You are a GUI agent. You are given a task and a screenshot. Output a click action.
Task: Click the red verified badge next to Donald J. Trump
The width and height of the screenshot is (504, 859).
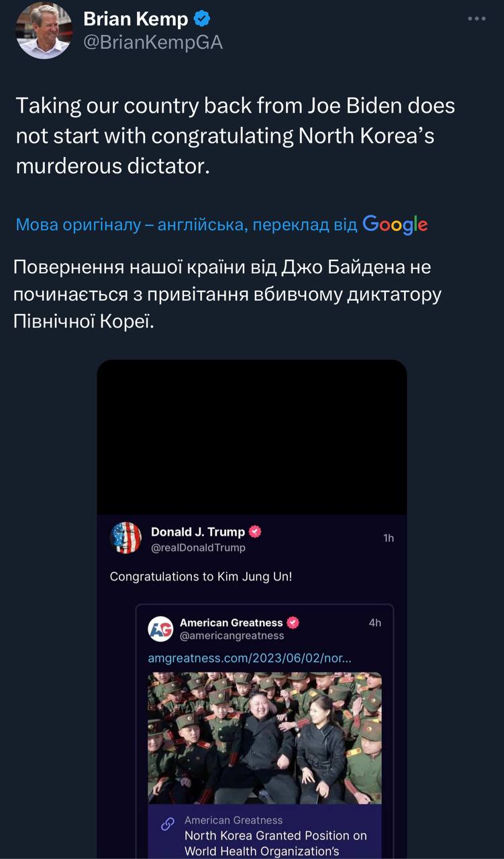click(255, 532)
